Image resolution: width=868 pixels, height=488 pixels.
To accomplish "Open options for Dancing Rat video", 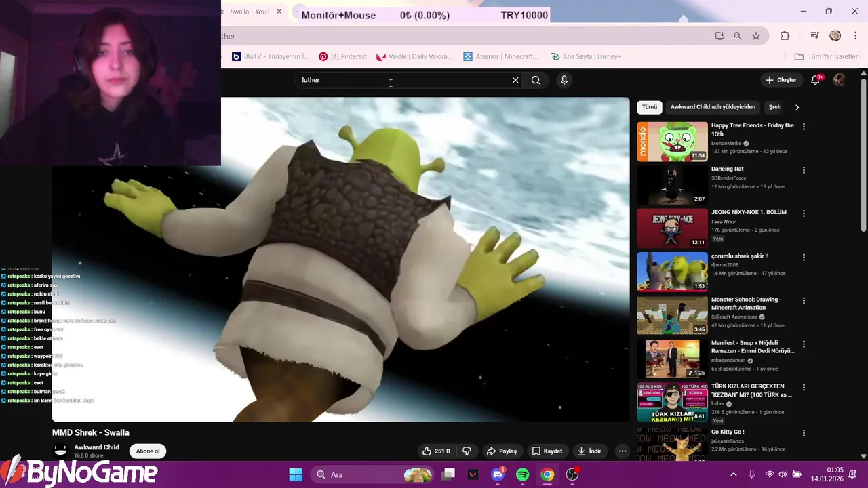I will point(804,170).
